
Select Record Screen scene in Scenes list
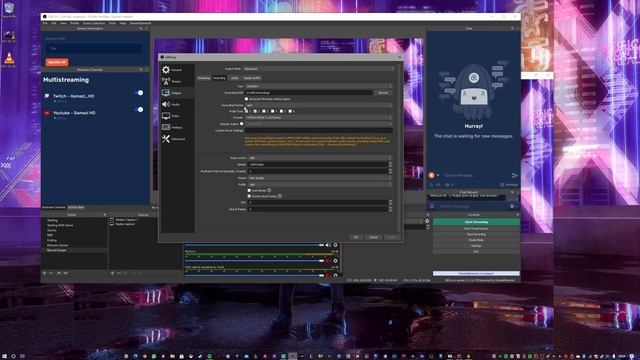[x=74, y=250]
